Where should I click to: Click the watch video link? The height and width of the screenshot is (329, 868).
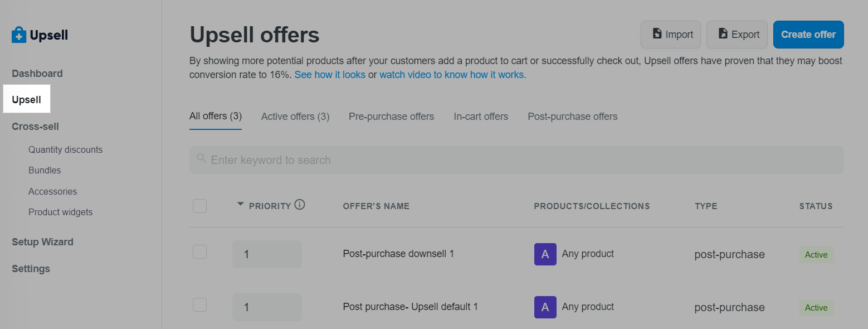(x=452, y=75)
